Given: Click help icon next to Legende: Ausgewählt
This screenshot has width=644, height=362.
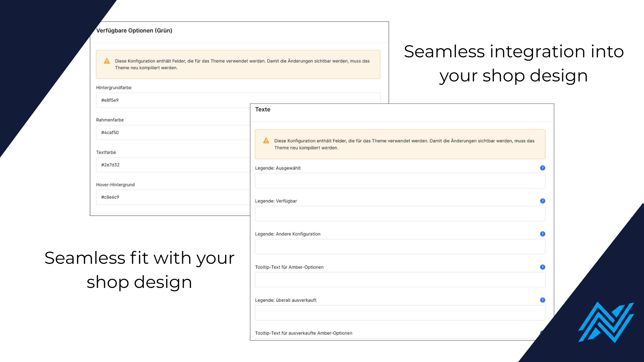Looking at the screenshot, I should pyautogui.click(x=542, y=168).
